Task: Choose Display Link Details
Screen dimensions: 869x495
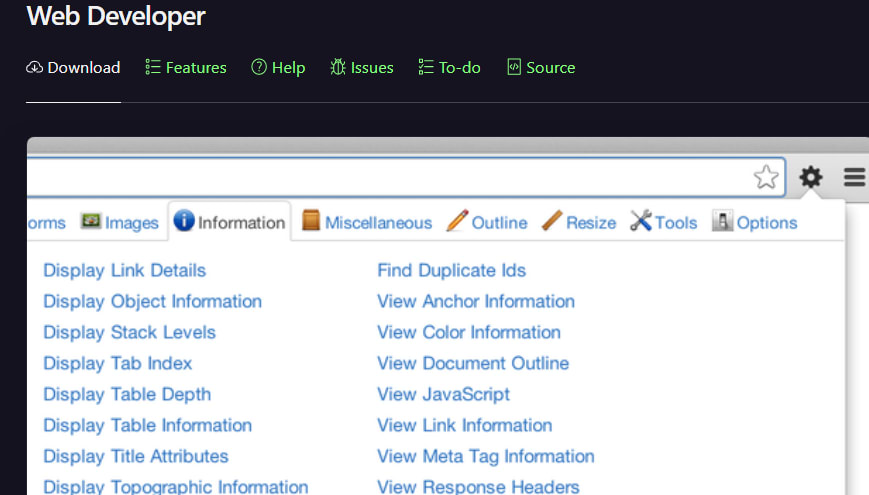Action: pos(125,271)
